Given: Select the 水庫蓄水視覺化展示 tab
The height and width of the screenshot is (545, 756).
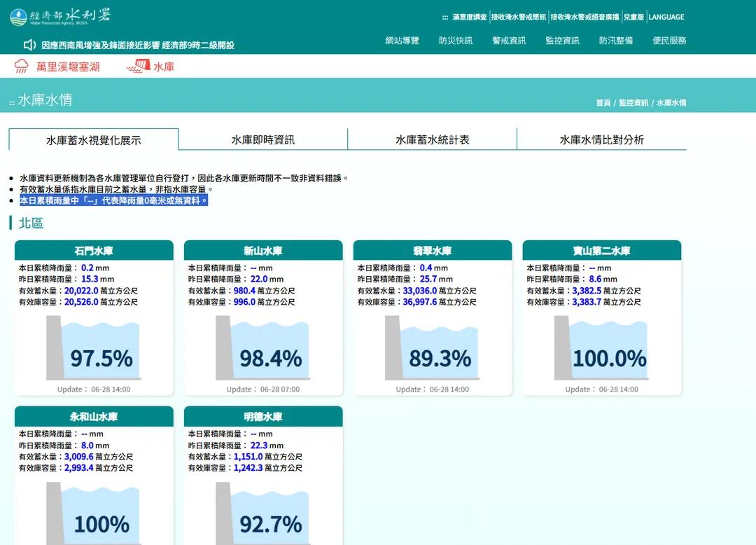Looking at the screenshot, I should (94, 140).
